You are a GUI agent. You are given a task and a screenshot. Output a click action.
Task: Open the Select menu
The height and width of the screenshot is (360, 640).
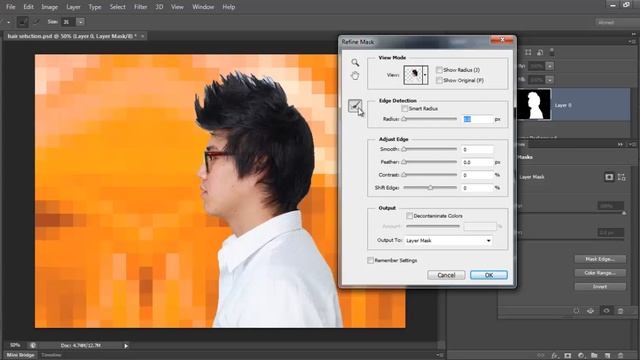(x=118, y=7)
